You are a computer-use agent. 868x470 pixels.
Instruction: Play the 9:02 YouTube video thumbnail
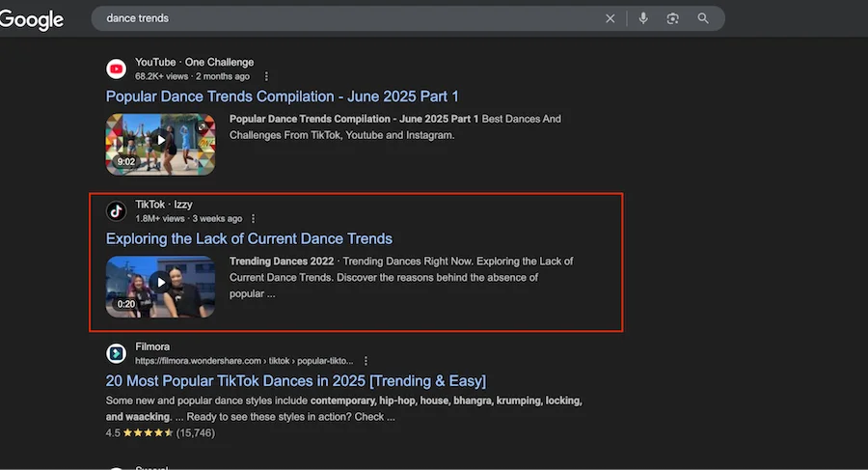pos(160,144)
